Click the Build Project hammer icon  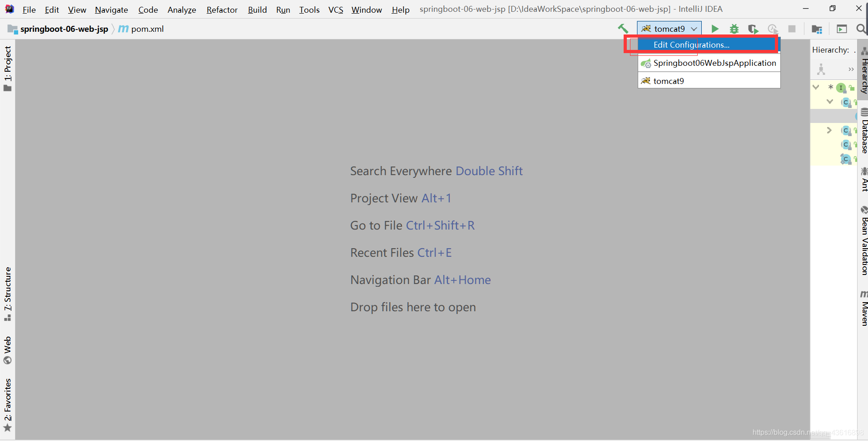(x=623, y=29)
